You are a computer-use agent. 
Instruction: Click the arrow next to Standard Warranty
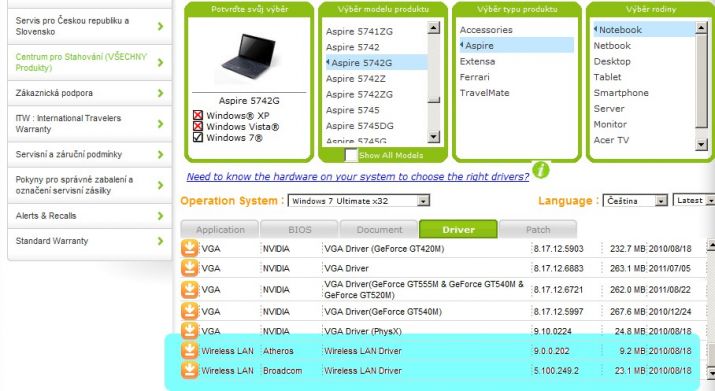click(x=161, y=241)
